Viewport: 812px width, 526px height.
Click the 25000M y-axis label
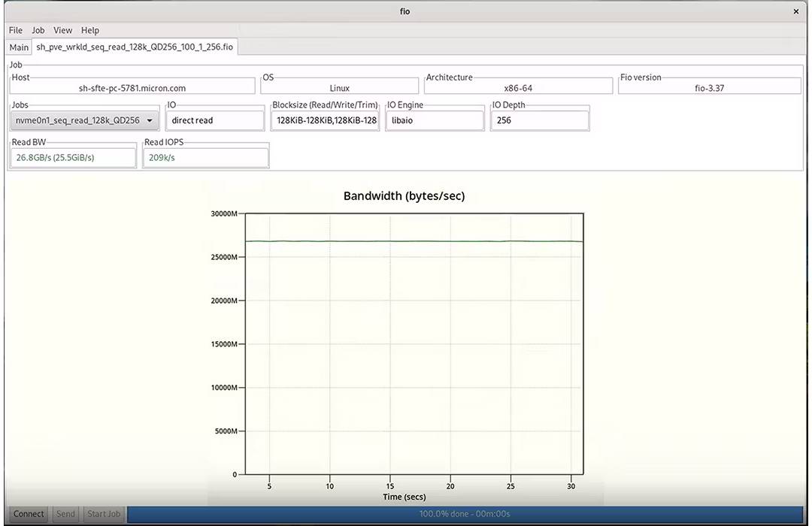click(224, 257)
